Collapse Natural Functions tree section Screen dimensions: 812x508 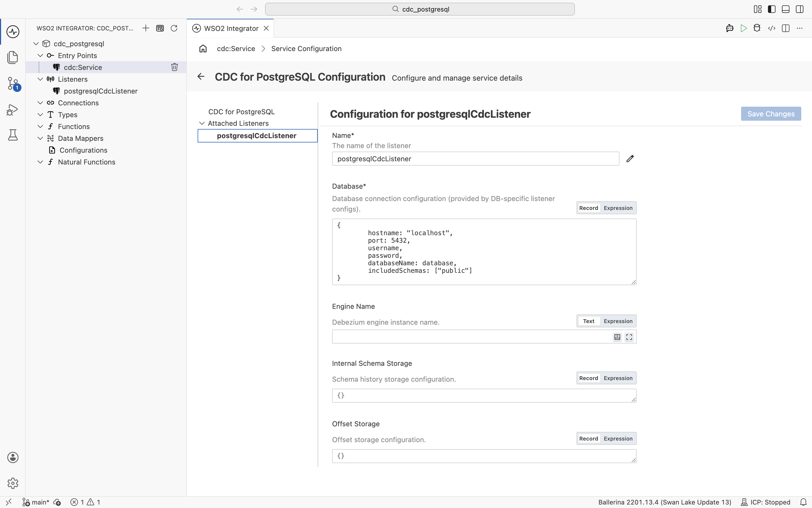point(40,162)
